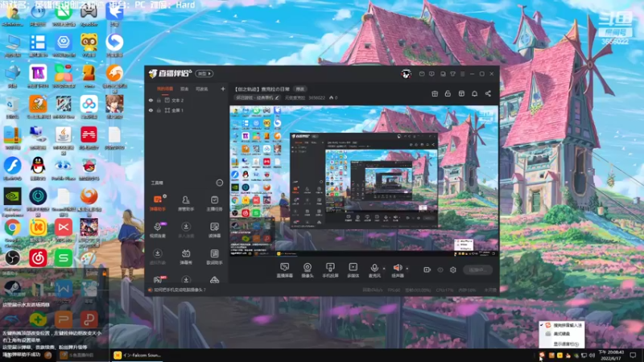Open the settings gear in bottom toolbar
This screenshot has width=644, height=362.
click(453, 269)
